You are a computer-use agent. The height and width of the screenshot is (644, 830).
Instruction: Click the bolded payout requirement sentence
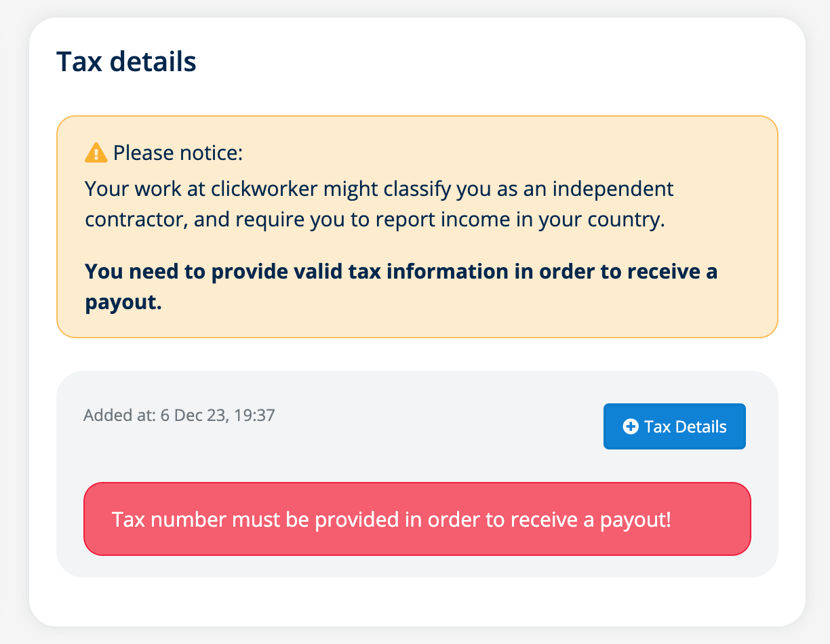pyautogui.click(x=400, y=286)
